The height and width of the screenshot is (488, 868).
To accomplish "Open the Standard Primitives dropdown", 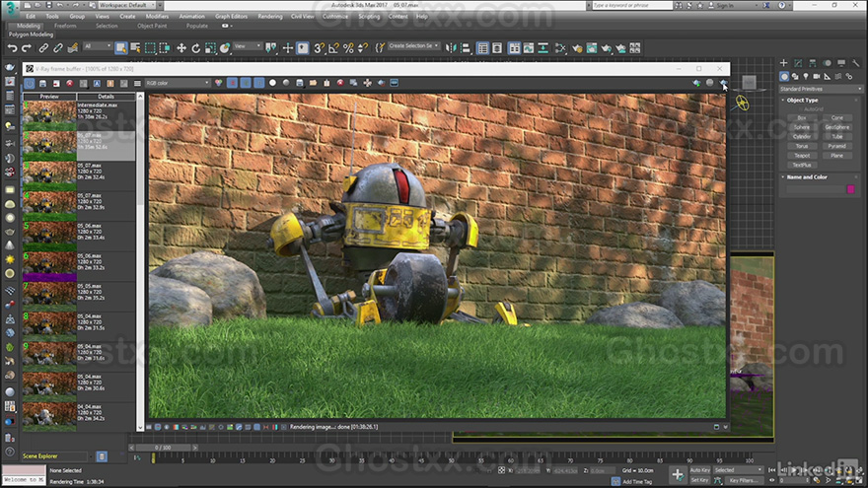I will click(x=821, y=89).
